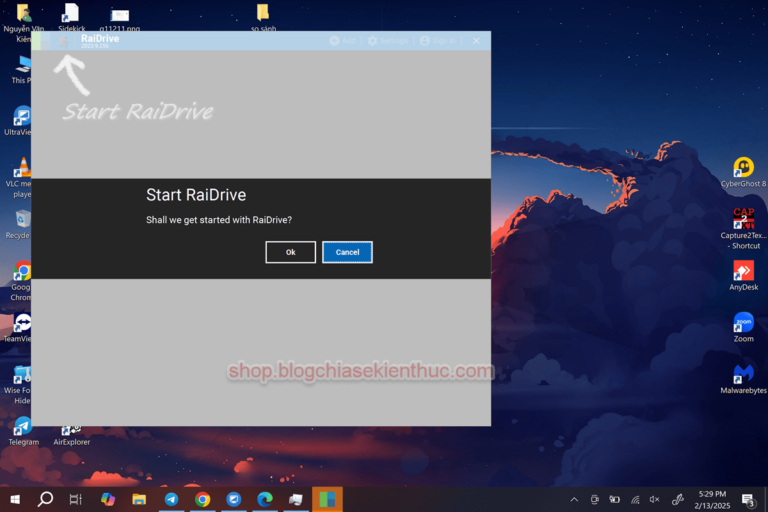Toggle the muted volume icon in tray
The width and height of the screenshot is (768, 512).
coord(655,499)
